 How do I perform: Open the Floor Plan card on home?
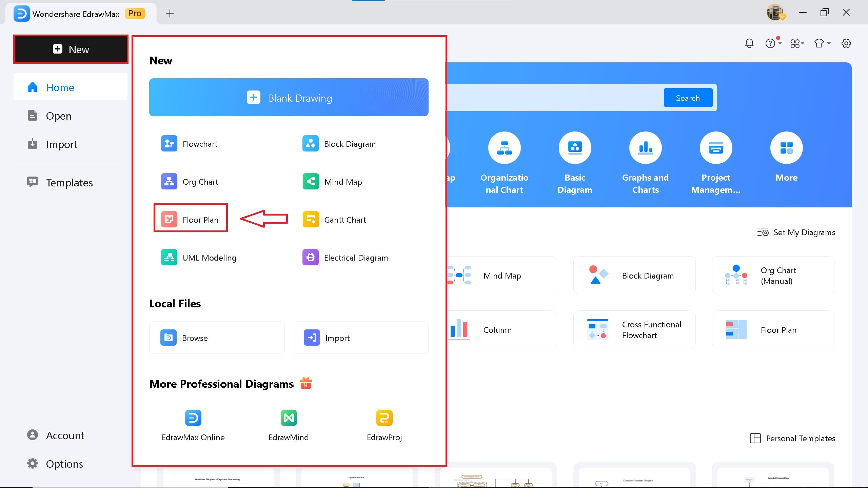coord(773,330)
